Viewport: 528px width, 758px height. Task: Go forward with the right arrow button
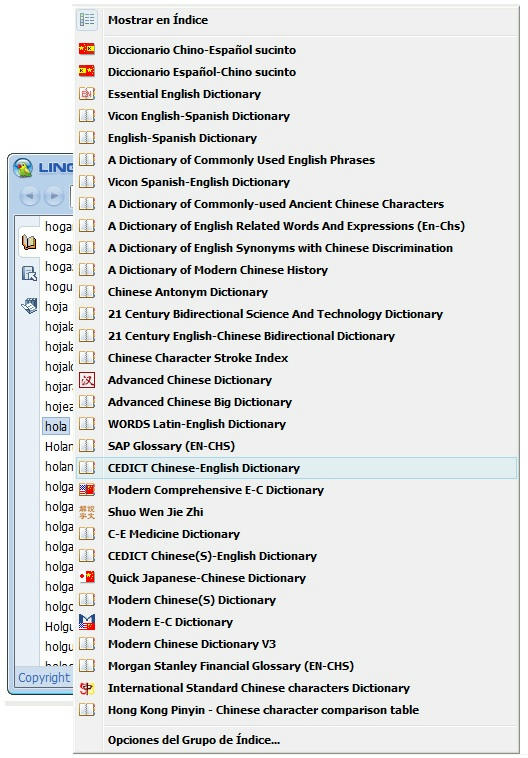tap(53, 196)
